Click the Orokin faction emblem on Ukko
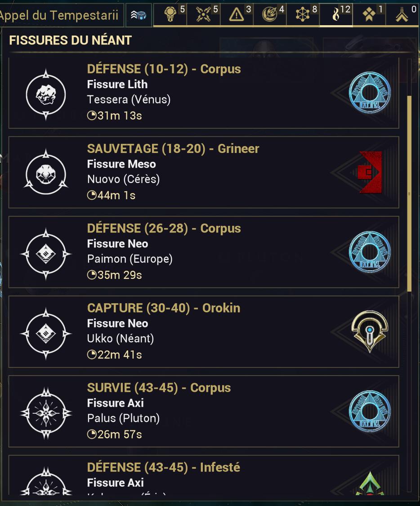 [x=370, y=331]
